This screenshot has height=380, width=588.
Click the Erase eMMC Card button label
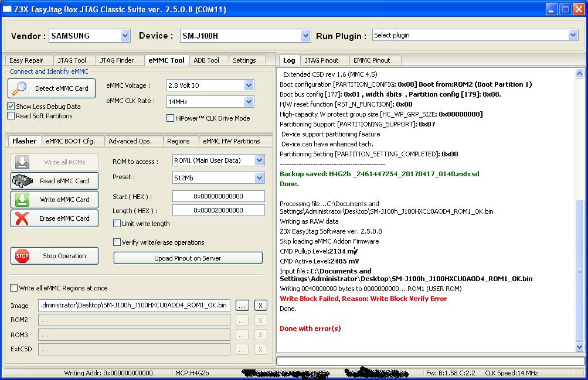64,218
